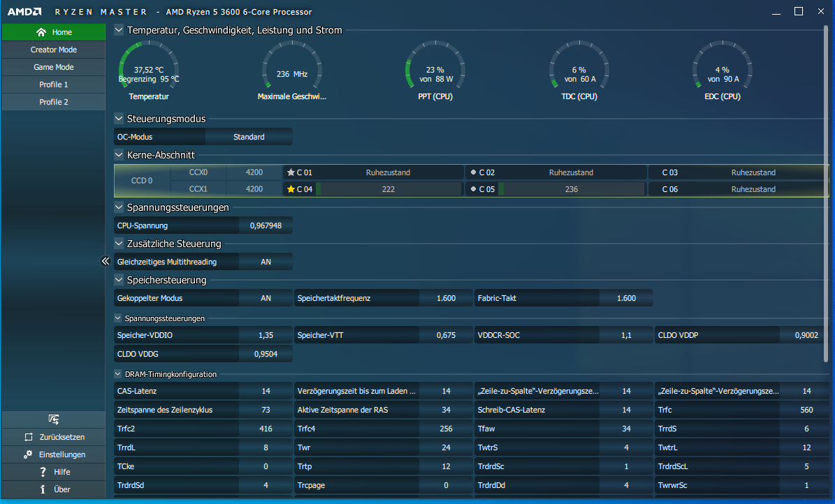Click the profile import icon above Zurücksetzen

pos(53,420)
